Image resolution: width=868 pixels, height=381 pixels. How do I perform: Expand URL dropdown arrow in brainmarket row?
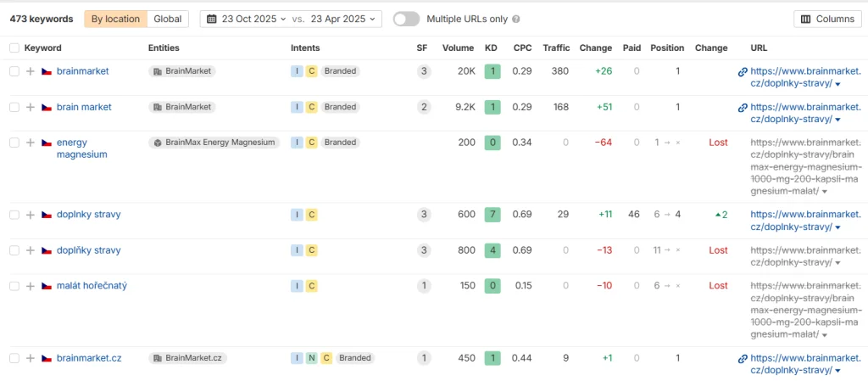coord(837,85)
